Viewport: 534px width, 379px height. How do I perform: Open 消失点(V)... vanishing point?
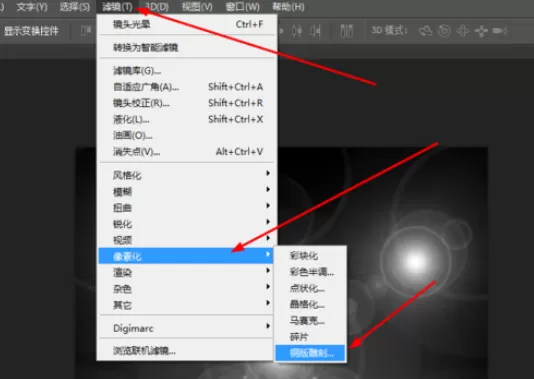(187, 152)
